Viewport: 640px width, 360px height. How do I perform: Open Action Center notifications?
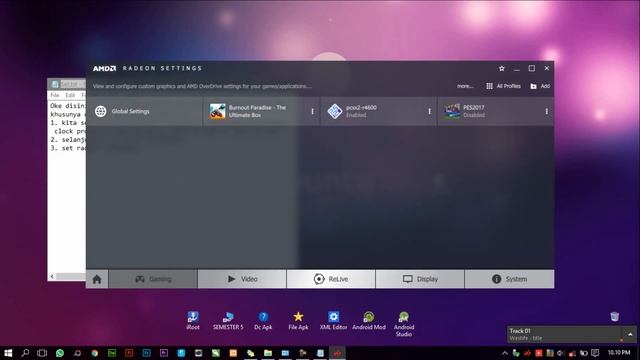tap(595, 353)
